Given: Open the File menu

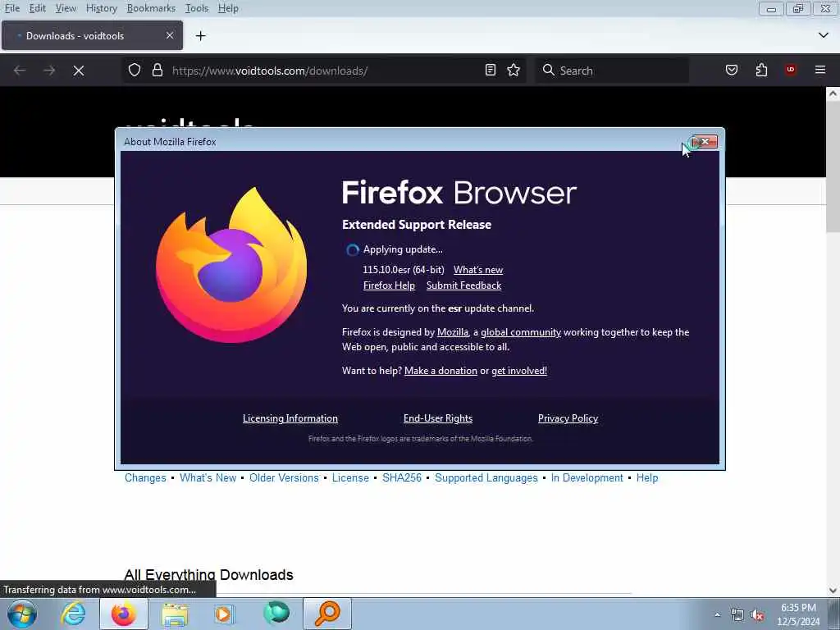Looking at the screenshot, I should click(11, 8).
